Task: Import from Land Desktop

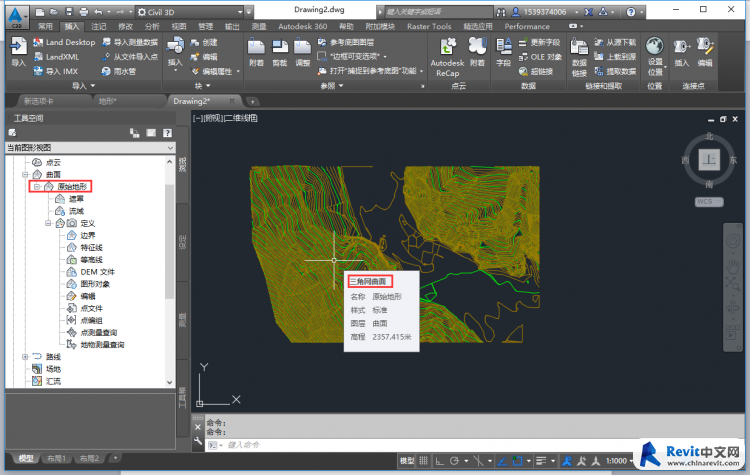Action: click(x=64, y=42)
